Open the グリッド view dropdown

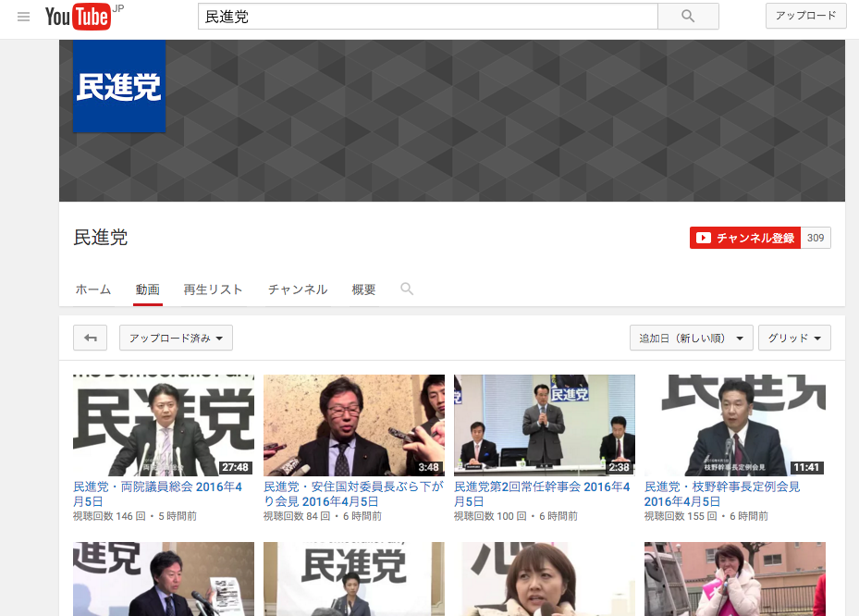(794, 339)
